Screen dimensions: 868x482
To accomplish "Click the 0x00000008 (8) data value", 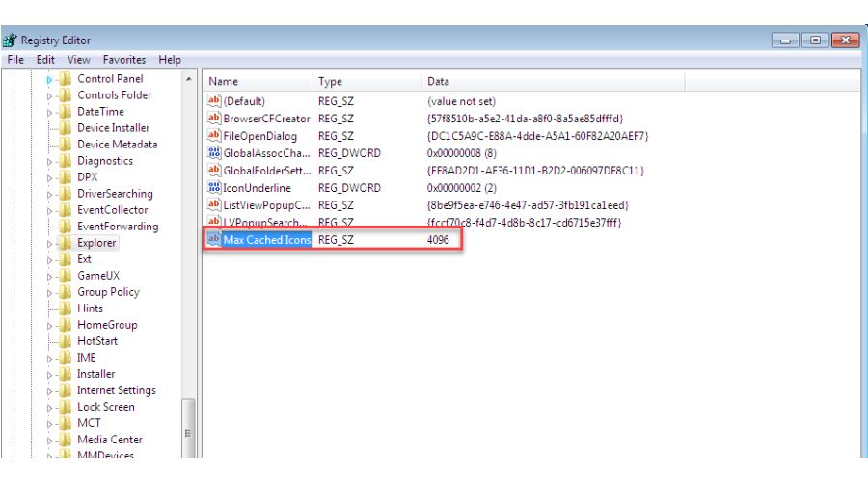I will 462,153.
